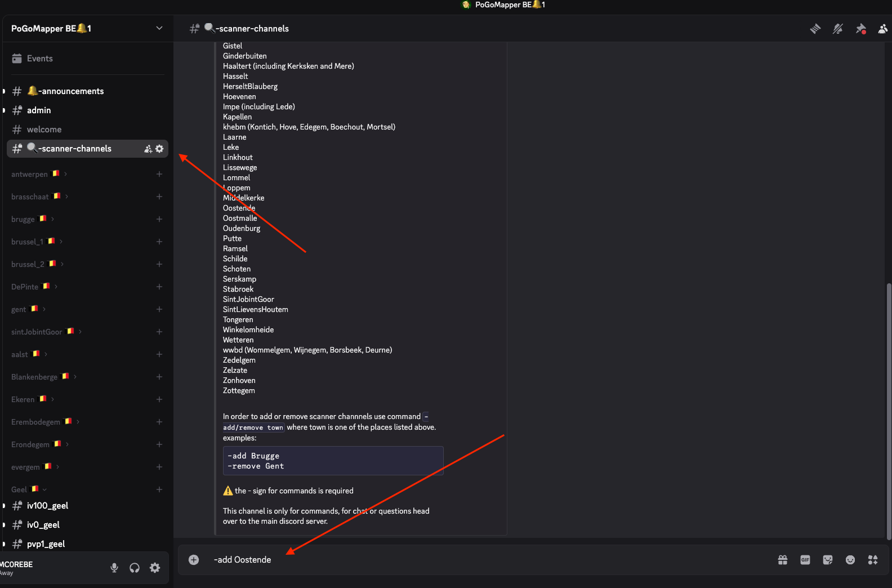Image resolution: width=892 pixels, height=588 pixels.
Task: Open the apps launcher icon in message bar
Action: point(873,560)
